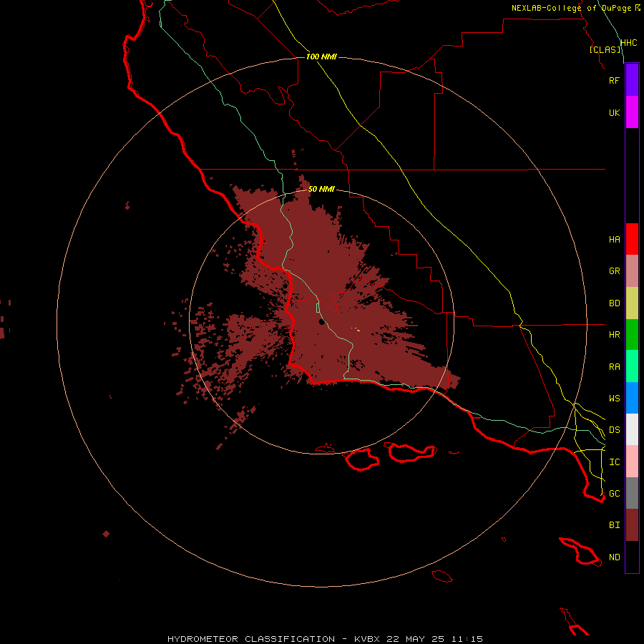The width and height of the screenshot is (644, 644).
Task: Click the 'HA' legend label
Action: click(614, 240)
